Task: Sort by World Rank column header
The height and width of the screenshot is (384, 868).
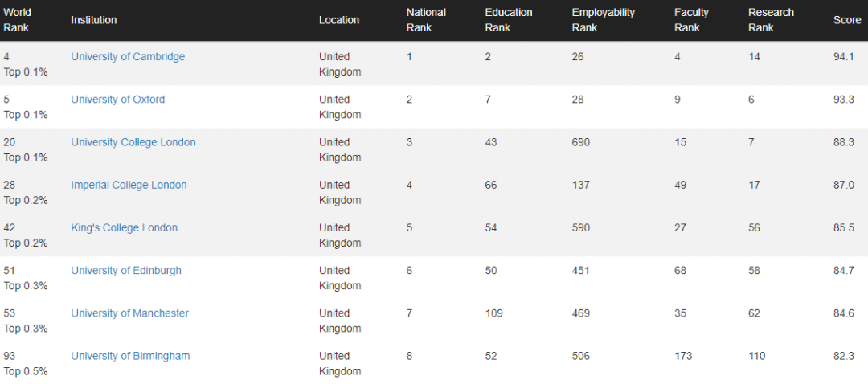Action: tap(17, 20)
